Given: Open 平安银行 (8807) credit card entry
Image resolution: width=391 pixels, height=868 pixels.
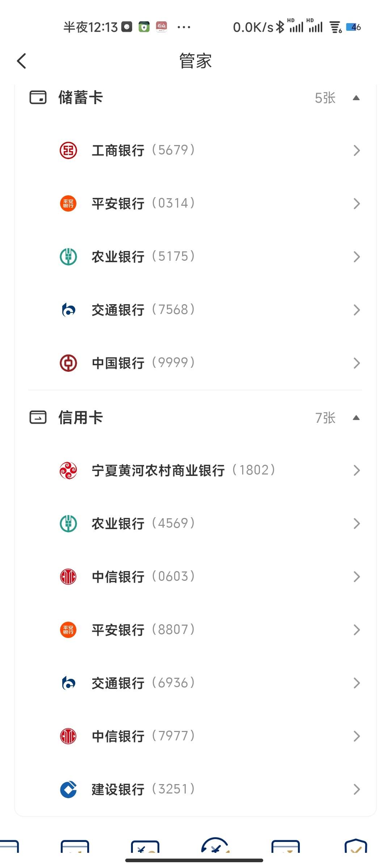Looking at the screenshot, I should [x=195, y=630].
